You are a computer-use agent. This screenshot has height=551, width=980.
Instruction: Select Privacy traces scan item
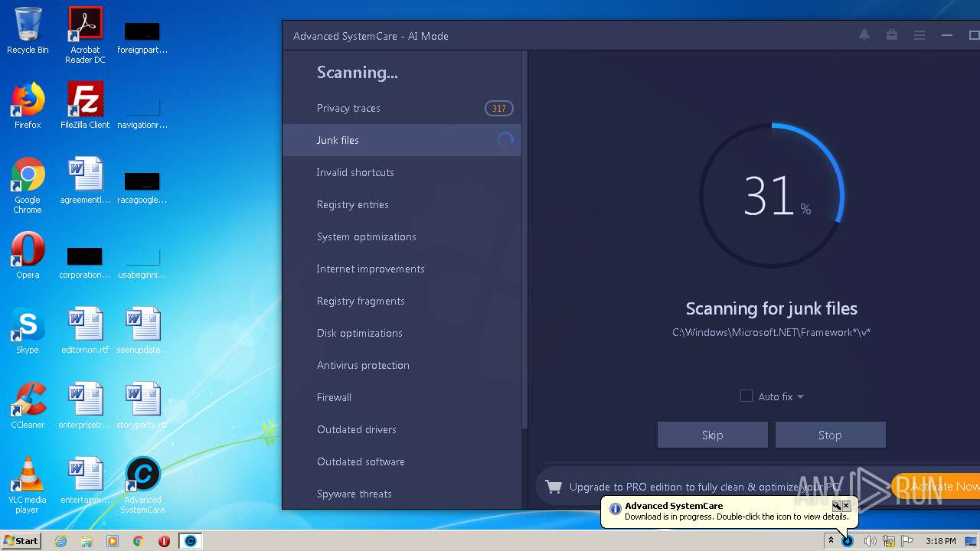(x=402, y=108)
